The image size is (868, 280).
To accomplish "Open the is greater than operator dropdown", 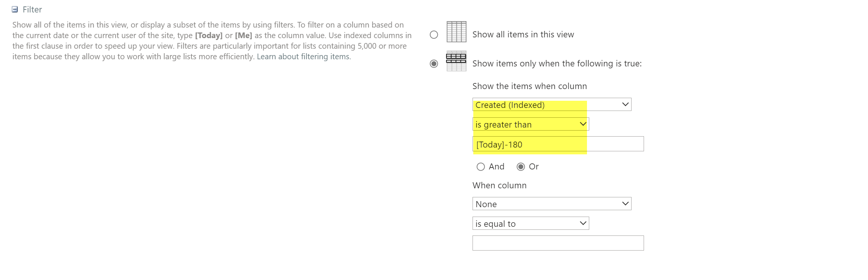I will [530, 124].
